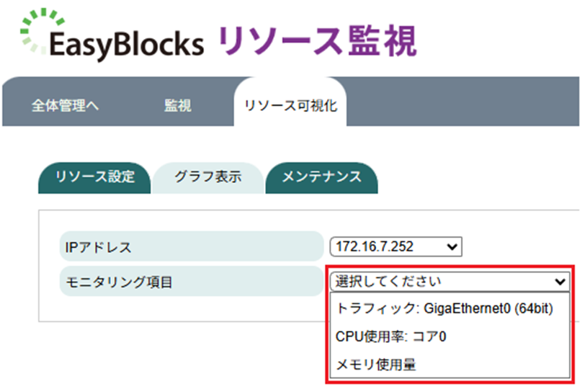585x392 pixels.
Task: Click the モニタリング項目 field label
Action: (115, 281)
